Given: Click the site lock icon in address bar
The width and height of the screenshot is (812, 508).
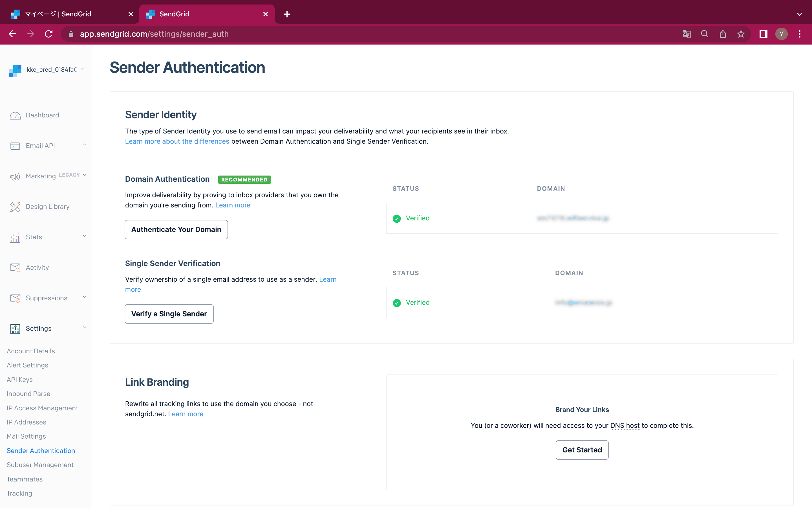Looking at the screenshot, I should [71, 34].
